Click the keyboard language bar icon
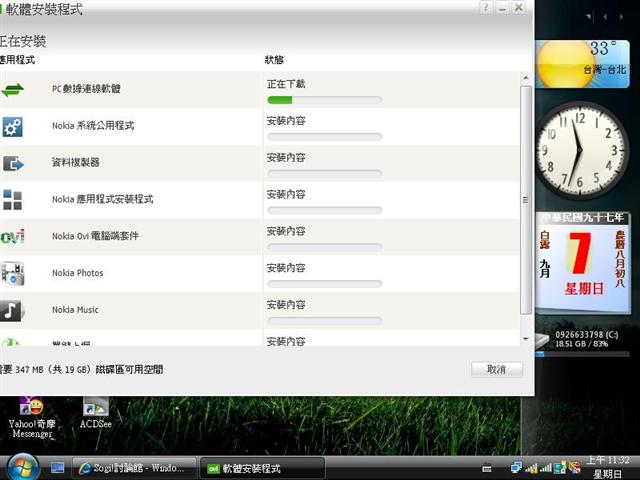This screenshot has width=640, height=480. coord(487,468)
